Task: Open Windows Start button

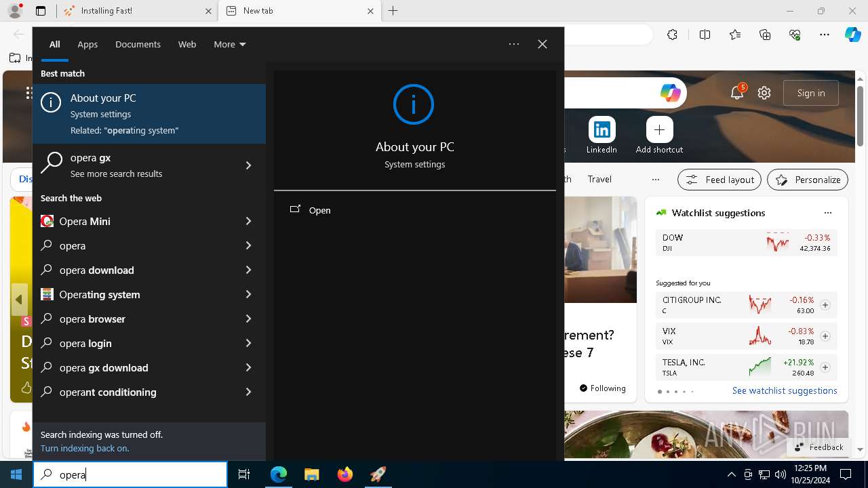Action: pyautogui.click(x=16, y=474)
